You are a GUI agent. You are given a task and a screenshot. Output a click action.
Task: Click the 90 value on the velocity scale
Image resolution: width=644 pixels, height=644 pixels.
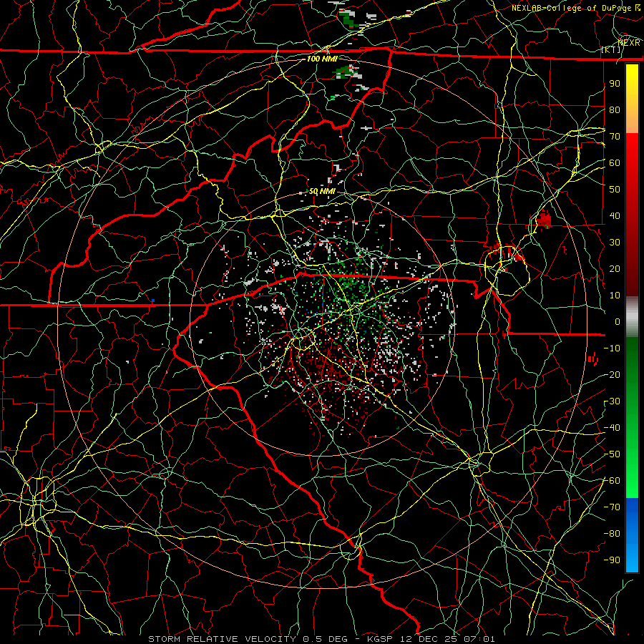615,84
